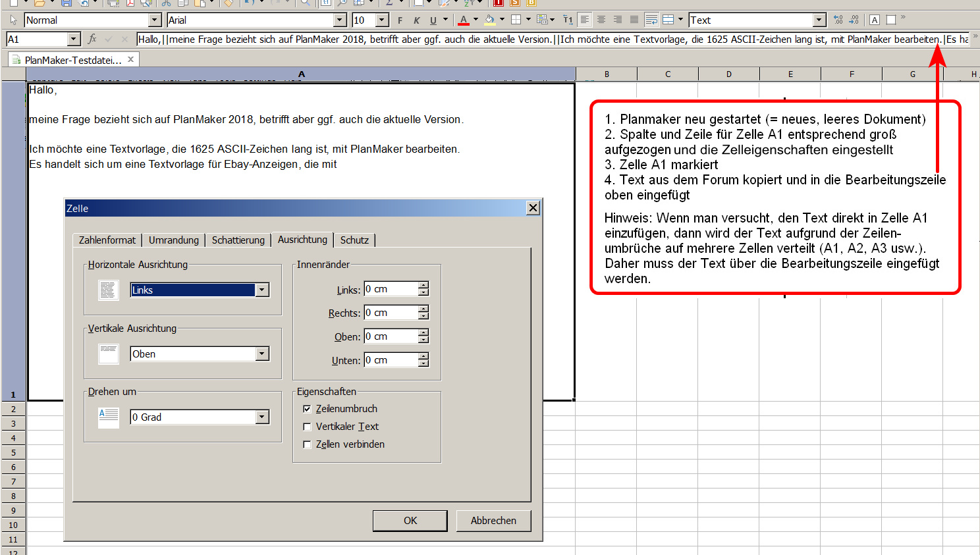Cancel the formula bar entry with the X

pyautogui.click(x=125, y=39)
